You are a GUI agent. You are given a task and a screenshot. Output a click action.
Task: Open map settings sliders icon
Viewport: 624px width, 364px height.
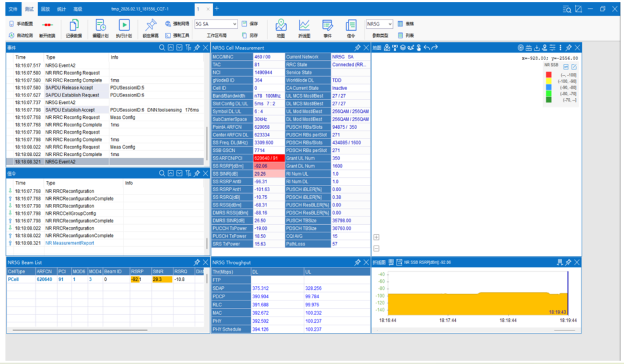552,48
